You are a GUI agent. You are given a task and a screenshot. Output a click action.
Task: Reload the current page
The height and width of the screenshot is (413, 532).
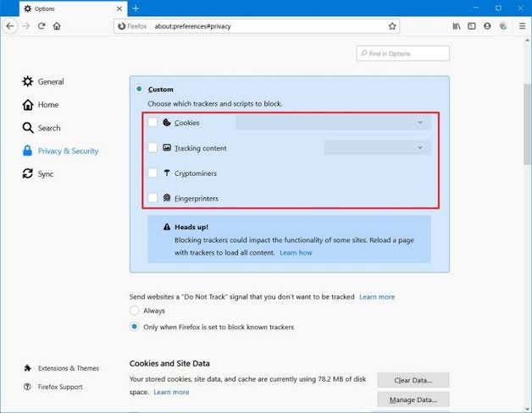coord(42,26)
